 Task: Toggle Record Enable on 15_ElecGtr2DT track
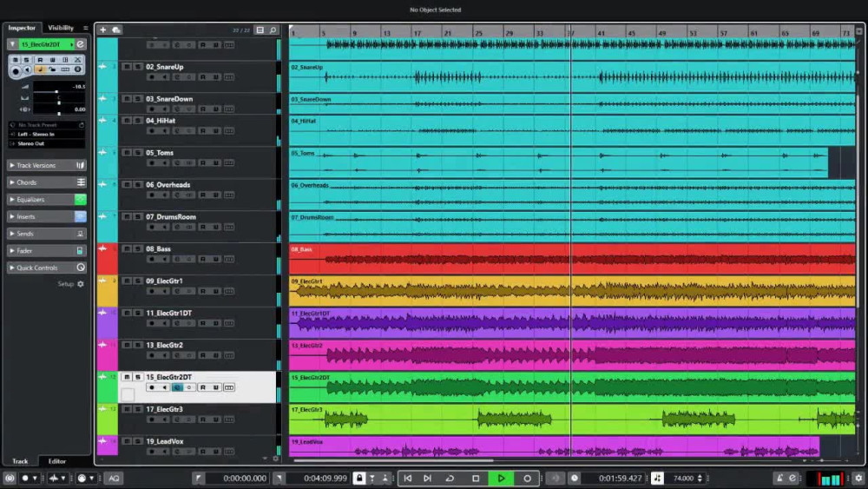[152, 387]
